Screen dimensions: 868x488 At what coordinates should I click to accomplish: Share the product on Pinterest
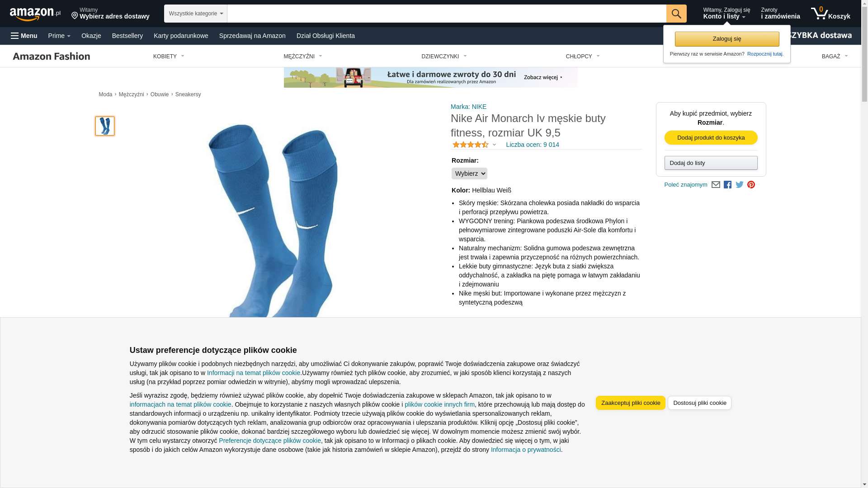751,185
